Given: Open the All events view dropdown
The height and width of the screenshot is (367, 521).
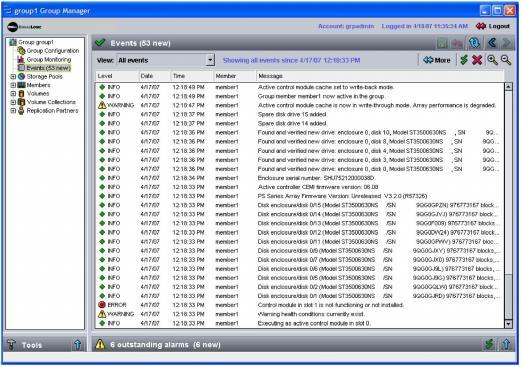Looking at the screenshot, I should [x=165, y=60].
